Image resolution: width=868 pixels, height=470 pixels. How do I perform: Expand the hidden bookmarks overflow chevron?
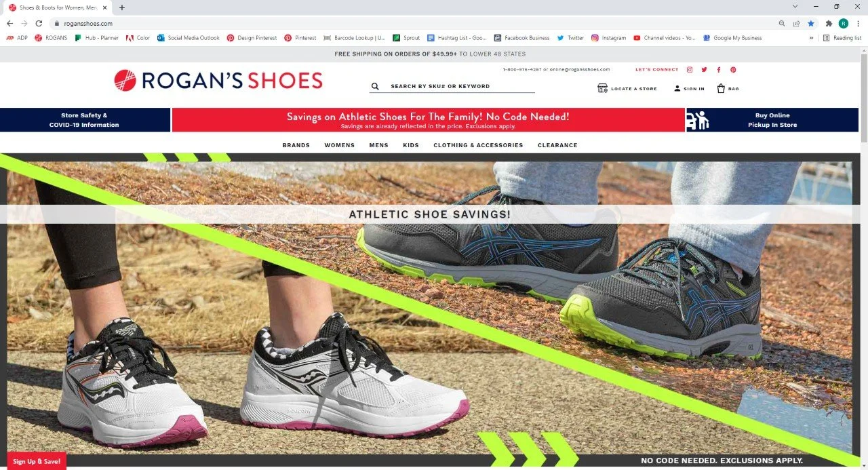point(811,38)
